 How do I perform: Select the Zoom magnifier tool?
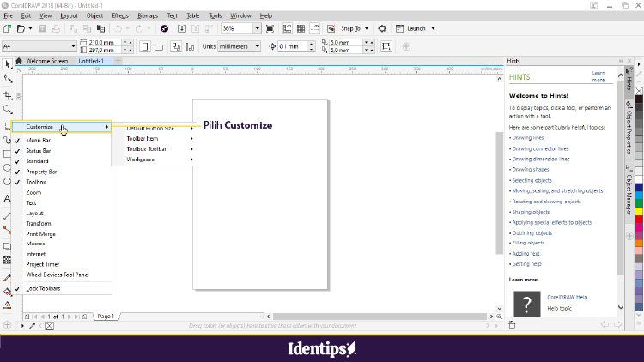coord(8,110)
